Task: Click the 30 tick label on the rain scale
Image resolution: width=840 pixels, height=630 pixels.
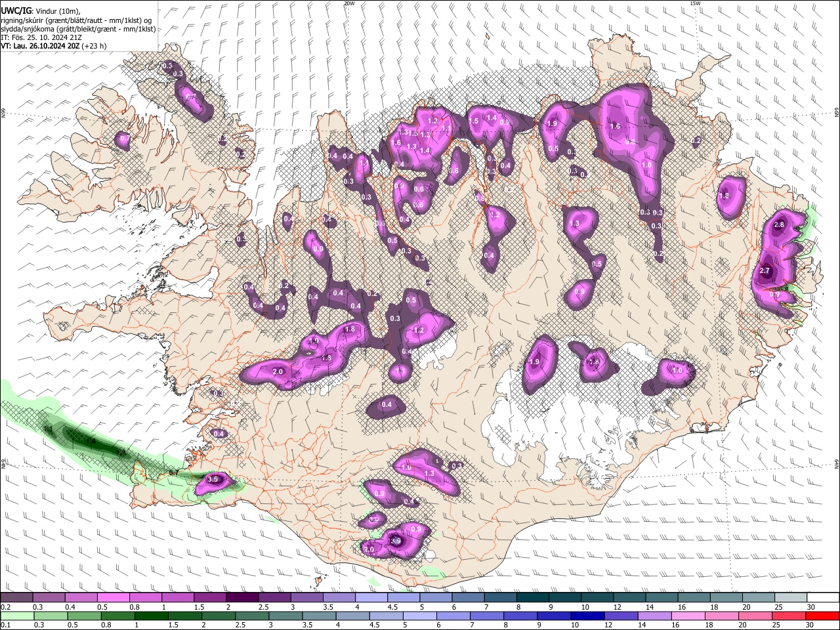Action: [x=810, y=625]
